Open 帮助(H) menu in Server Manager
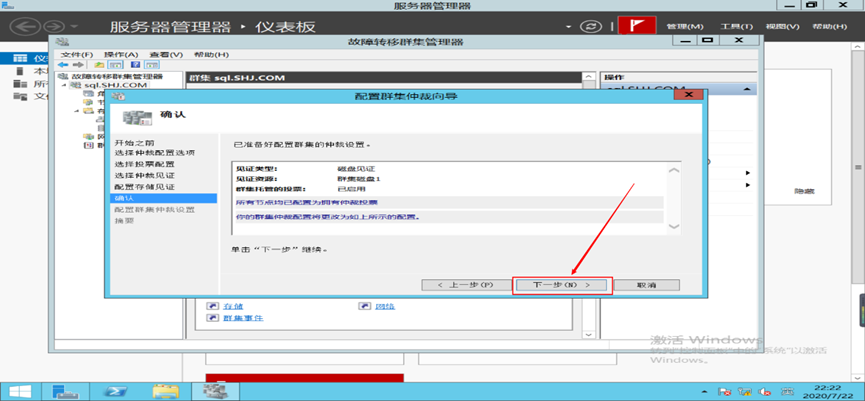The height and width of the screenshot is (401, 865). point(829,26)
